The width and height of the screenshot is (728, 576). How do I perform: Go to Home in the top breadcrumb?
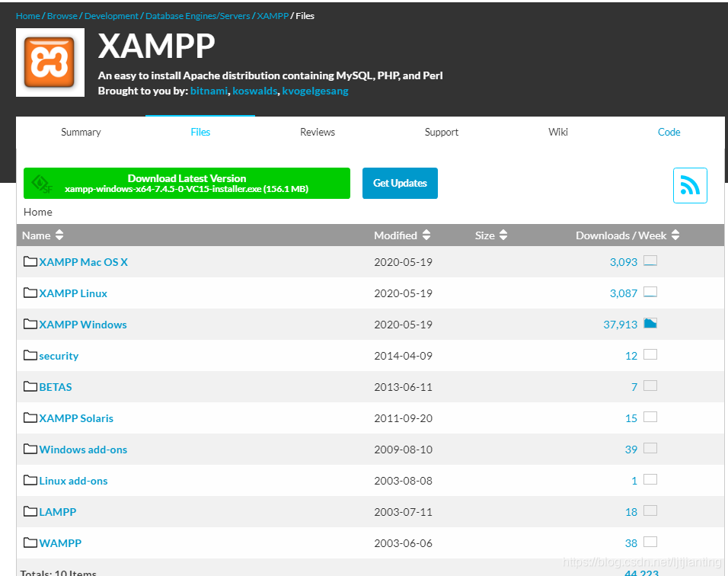(x=28, y=16)
